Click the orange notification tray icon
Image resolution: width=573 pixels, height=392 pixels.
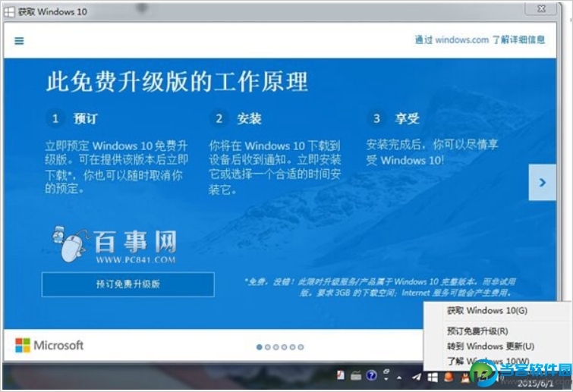coord(449,377)
